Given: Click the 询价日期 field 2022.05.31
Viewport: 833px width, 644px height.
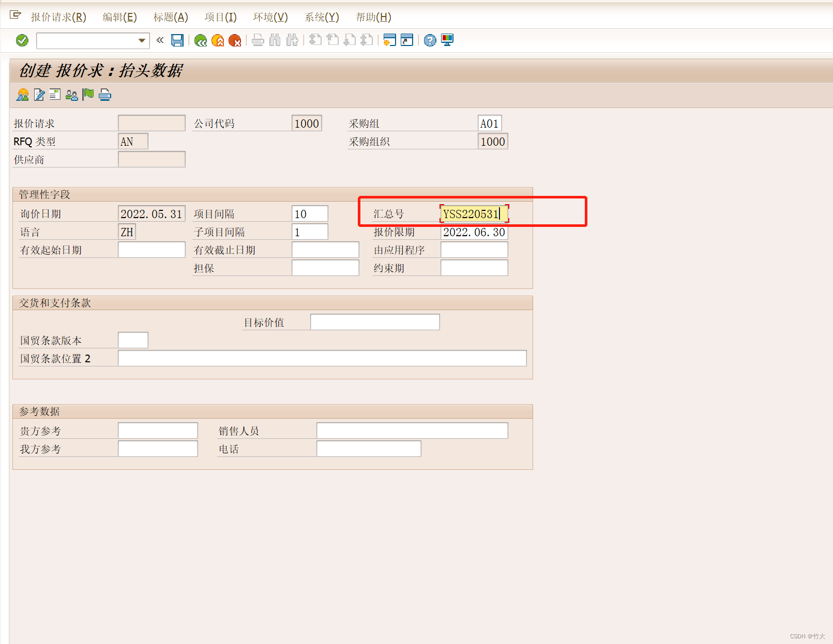Looking at the screenshot, I should point(152,213).
